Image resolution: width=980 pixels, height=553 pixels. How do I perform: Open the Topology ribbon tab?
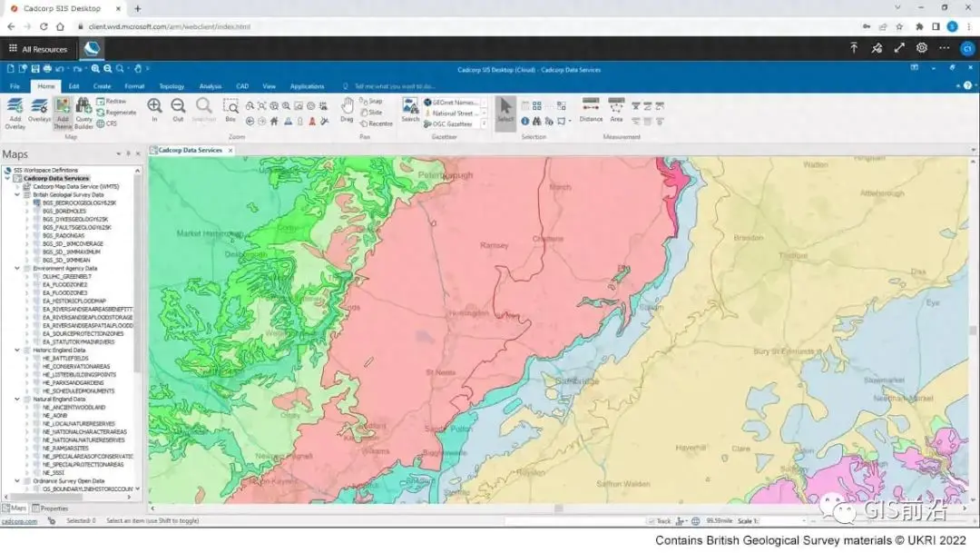tap(171, 86)
